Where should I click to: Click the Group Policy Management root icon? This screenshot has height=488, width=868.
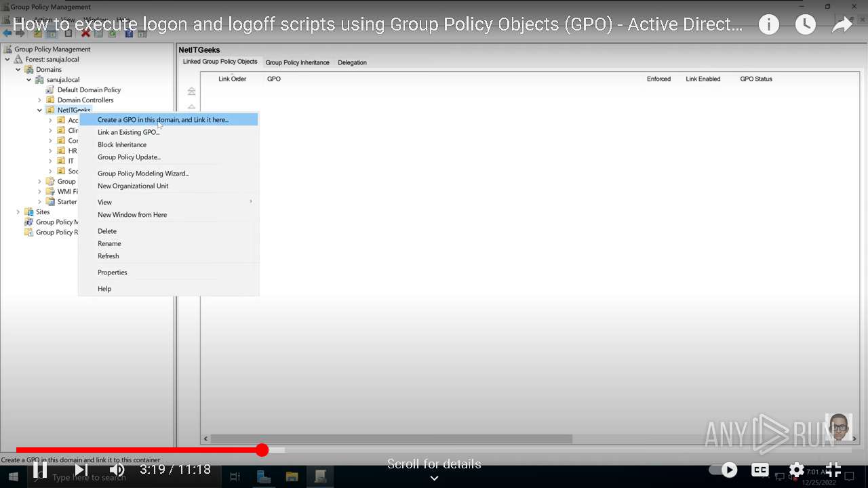7,49
